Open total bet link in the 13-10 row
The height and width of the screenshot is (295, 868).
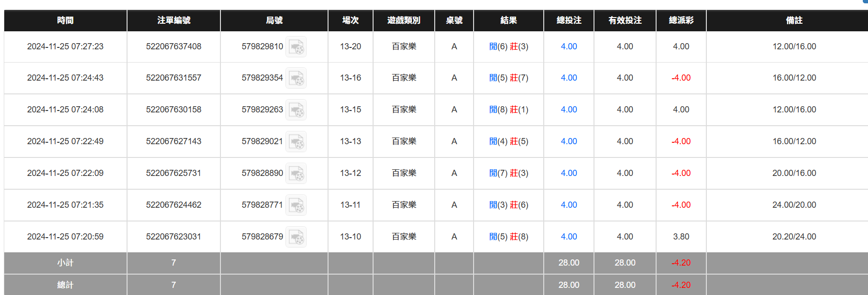pos(568,237)
